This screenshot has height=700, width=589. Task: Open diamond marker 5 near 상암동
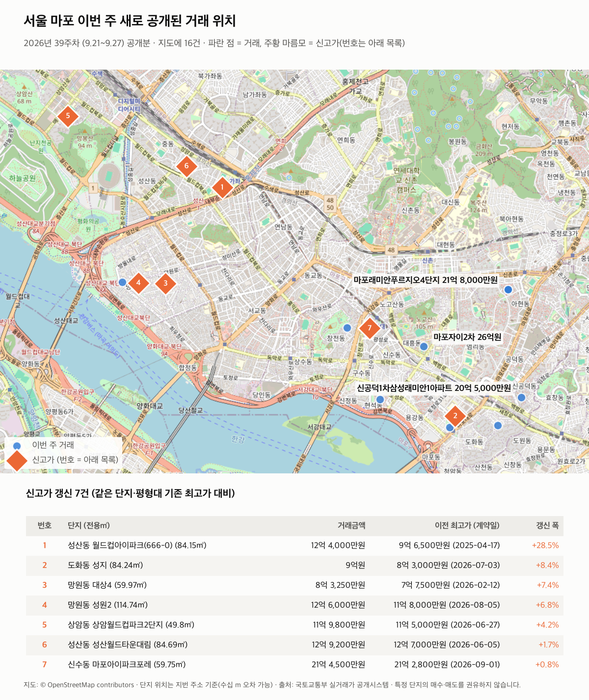[68, 116]
